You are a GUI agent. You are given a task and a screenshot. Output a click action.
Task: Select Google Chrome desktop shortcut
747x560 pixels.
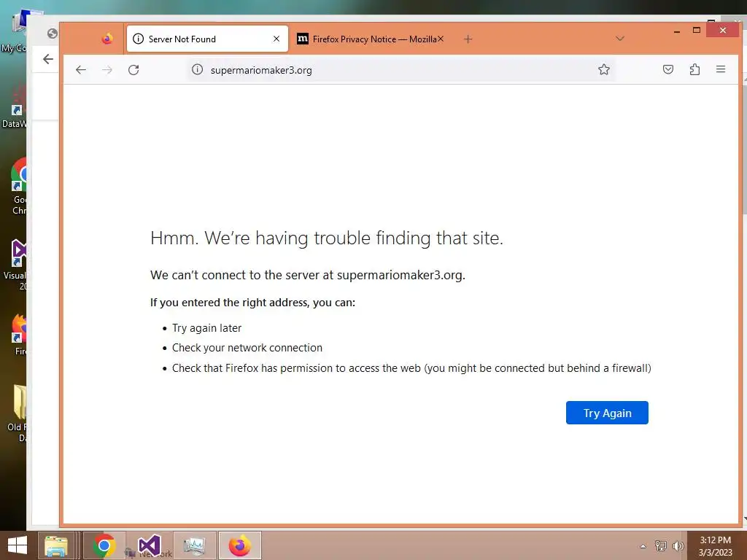[x=18, y=186]
